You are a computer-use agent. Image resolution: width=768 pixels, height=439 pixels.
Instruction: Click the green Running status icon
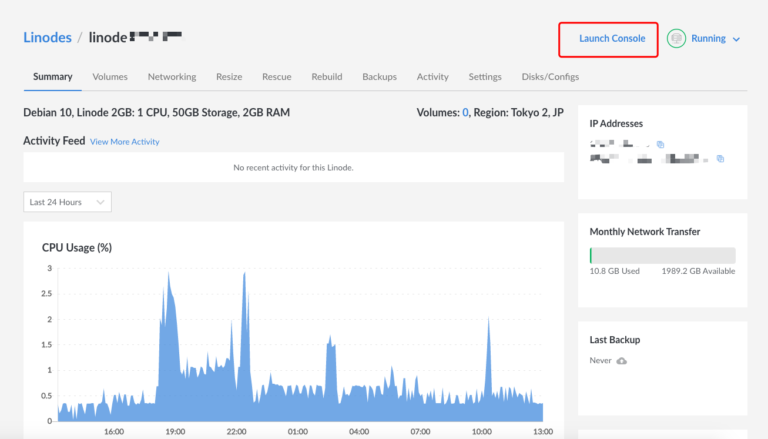coord(677,39)
